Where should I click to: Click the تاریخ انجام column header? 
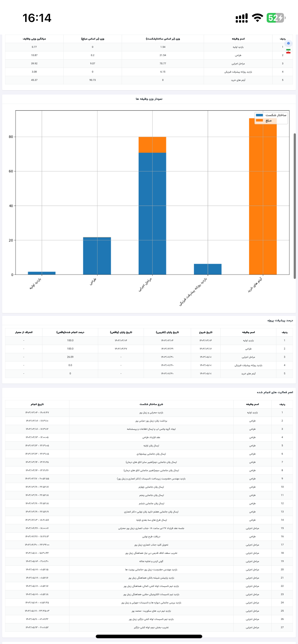(x=37, y=404)
